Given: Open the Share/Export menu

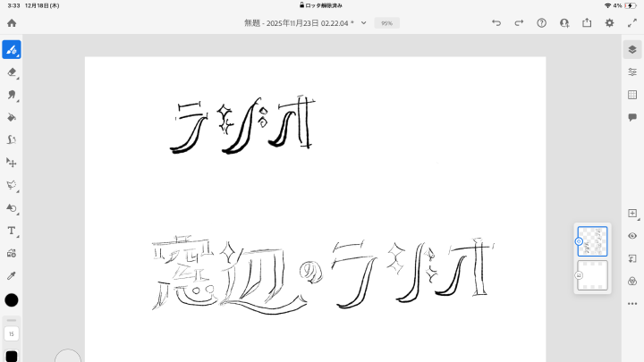Looking at the screenshot, I should point(587,23).
